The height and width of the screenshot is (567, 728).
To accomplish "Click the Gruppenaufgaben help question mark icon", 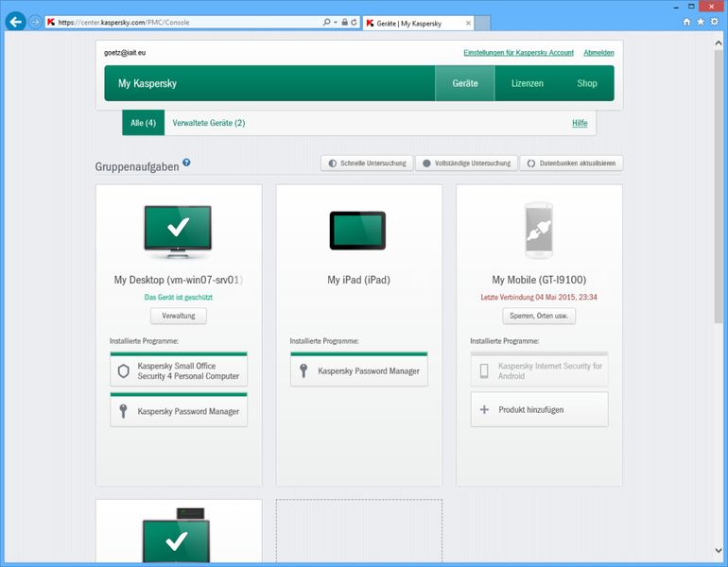I will point(186,163).
